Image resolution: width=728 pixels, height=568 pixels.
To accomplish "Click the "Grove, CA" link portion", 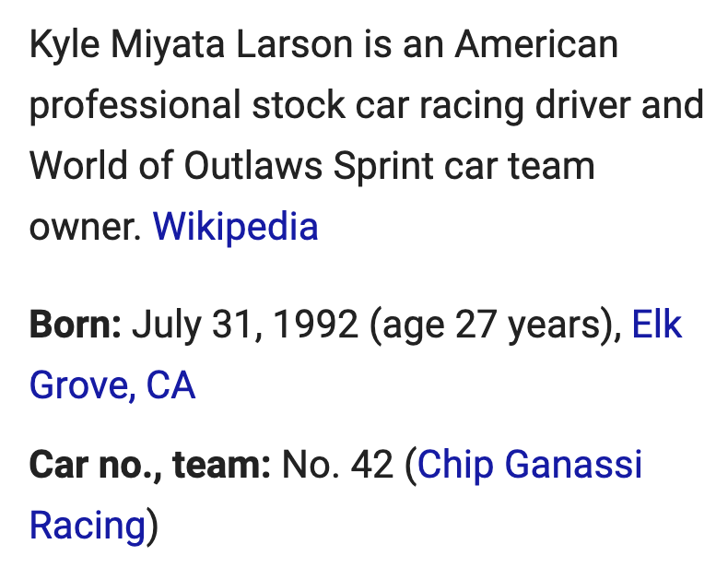I will tap(112, 385).
